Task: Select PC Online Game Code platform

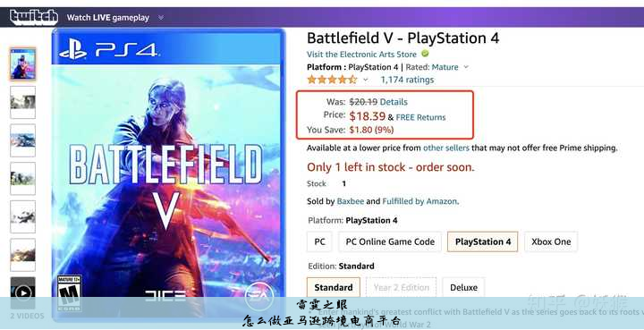Action: click(390, 241)
